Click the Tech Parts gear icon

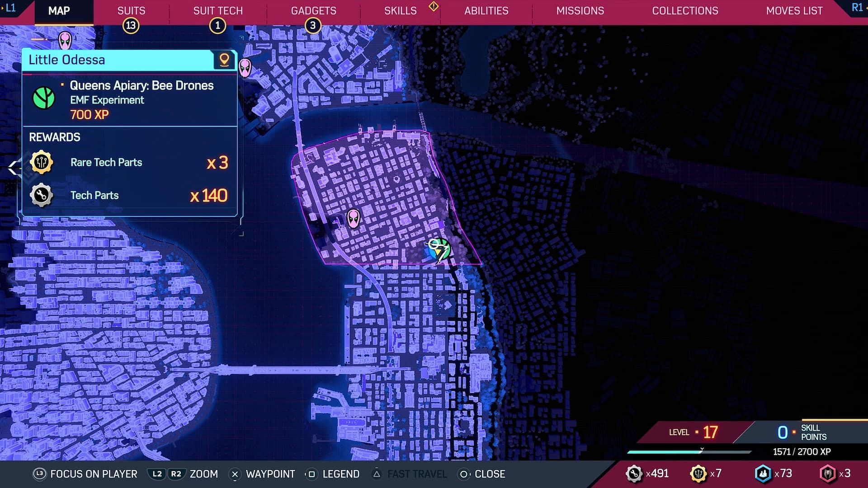click(x=41, y=196)
